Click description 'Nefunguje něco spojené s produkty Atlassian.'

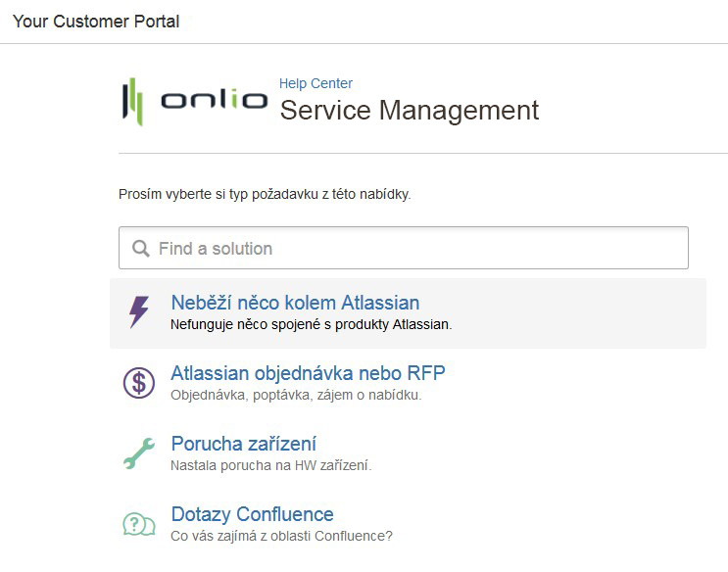click(311, 324)
